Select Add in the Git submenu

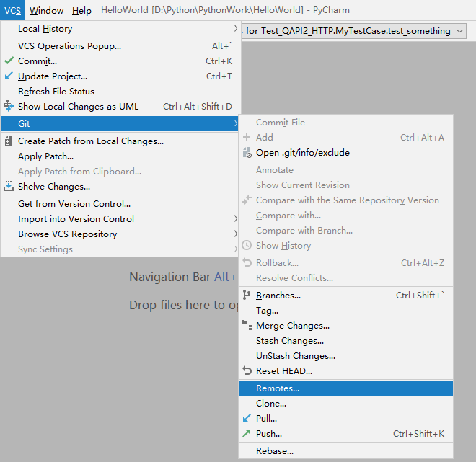345,138
